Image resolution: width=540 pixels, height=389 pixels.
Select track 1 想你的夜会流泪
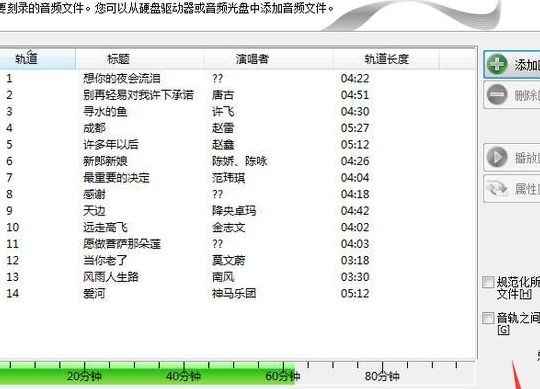click(238, 78)
